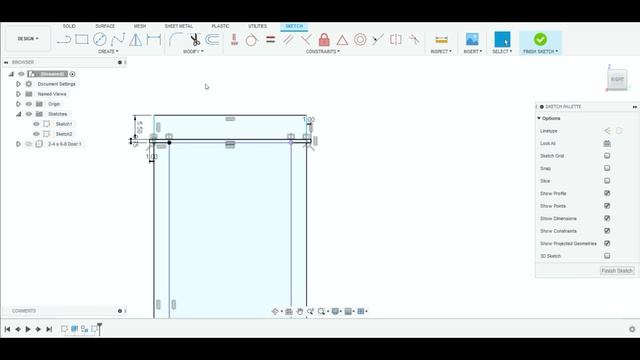This screenshot has height=360, width=640.
Task: Uncheck the Show Profile checkbox
Action: (x=607, y=193)
